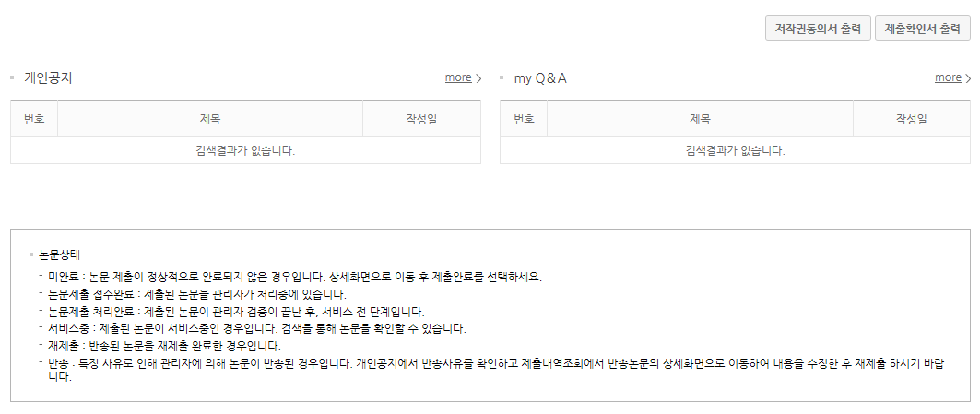This screenshot has width=980, height=414.
Task: Click the 작성일 column header in 개인공지
Action: click(421, 119)
